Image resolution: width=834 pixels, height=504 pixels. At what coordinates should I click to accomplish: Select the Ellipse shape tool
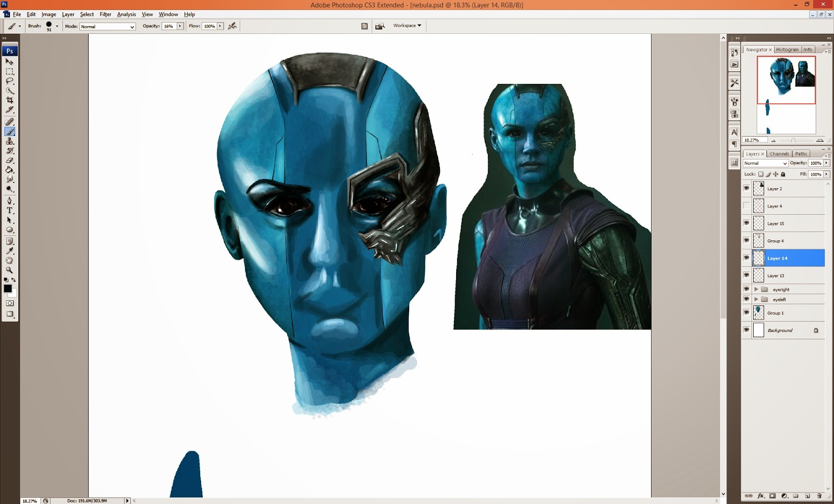click(9, 230)
